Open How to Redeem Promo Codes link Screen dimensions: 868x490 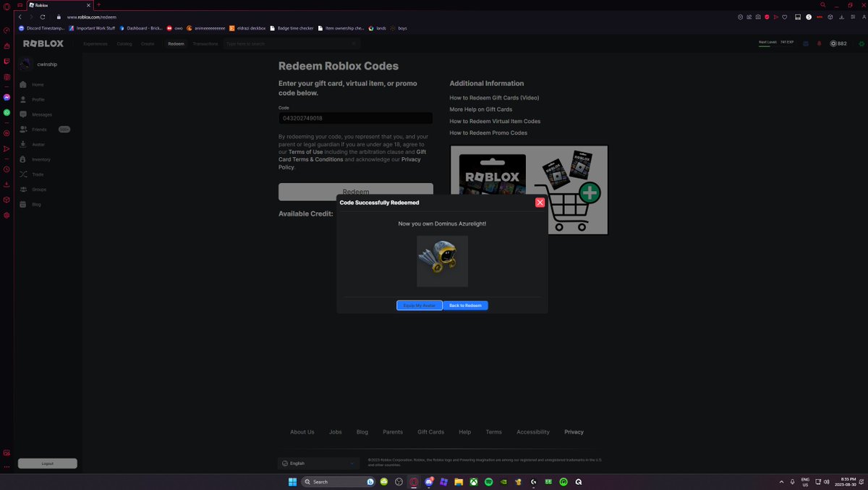click(488, 132)
